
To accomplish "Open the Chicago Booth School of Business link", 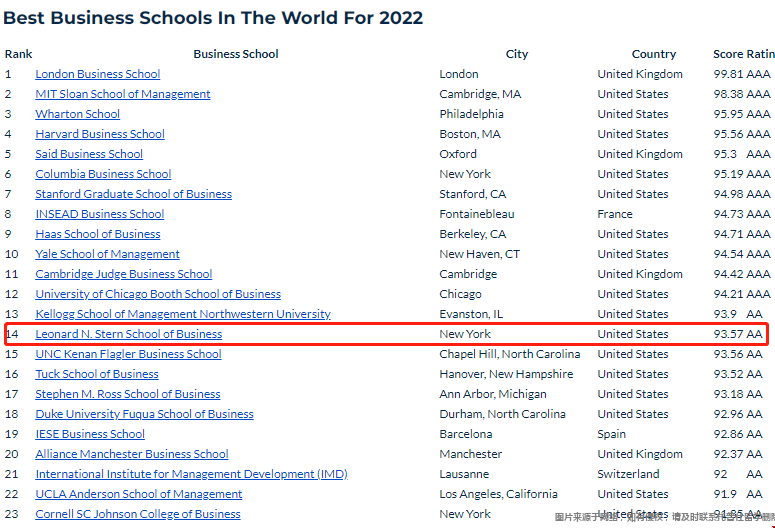I will click(x=158, y=294).
